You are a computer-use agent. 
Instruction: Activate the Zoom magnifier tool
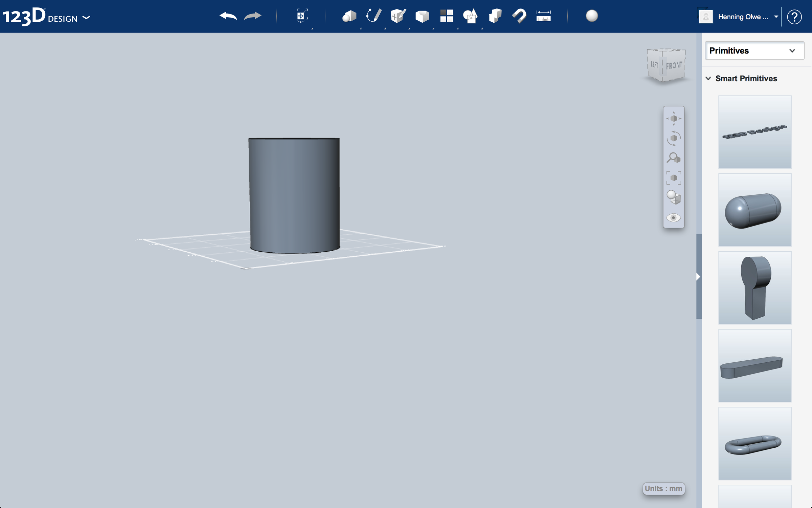click(674, 158)
